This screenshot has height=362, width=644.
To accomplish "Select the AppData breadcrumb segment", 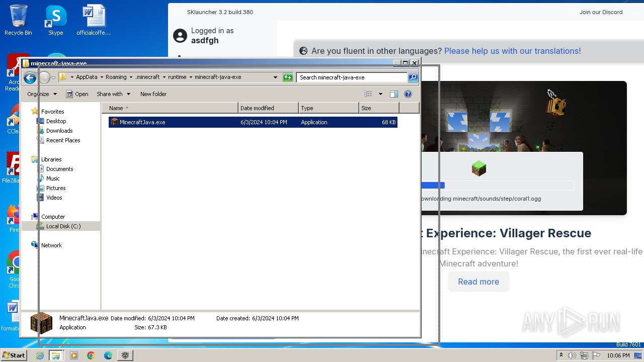I will click(x=87, y=77).
